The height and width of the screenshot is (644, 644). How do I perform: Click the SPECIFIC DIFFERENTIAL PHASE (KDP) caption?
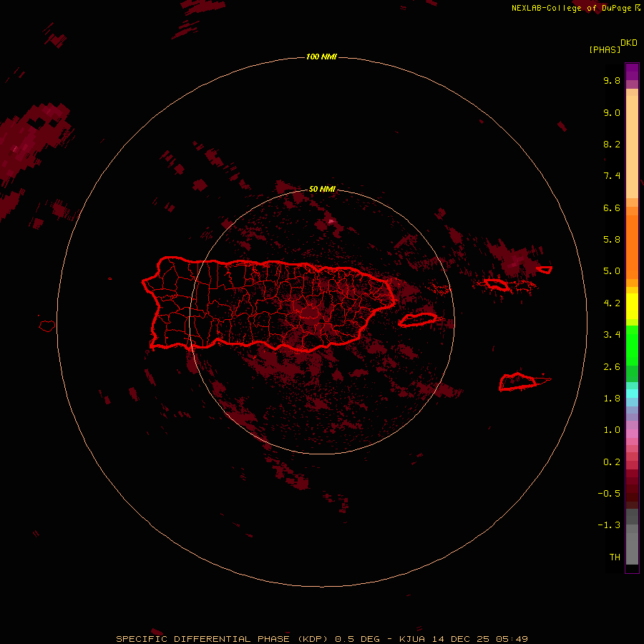point(222,639)
